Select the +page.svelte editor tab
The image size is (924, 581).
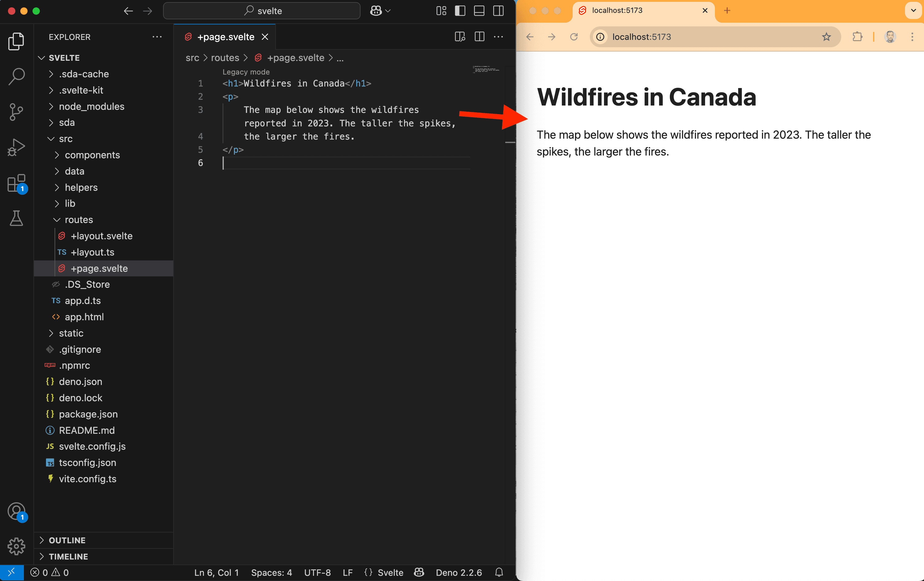pos(224,37)
